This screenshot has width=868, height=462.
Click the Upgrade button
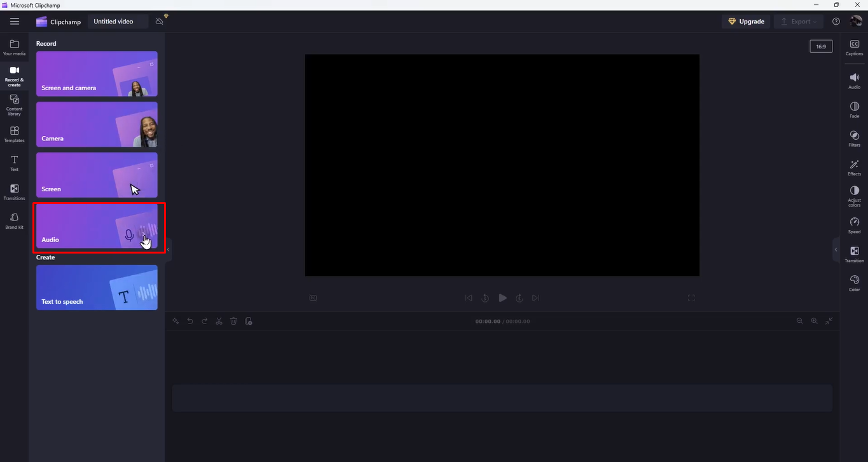tap(745, 21)
